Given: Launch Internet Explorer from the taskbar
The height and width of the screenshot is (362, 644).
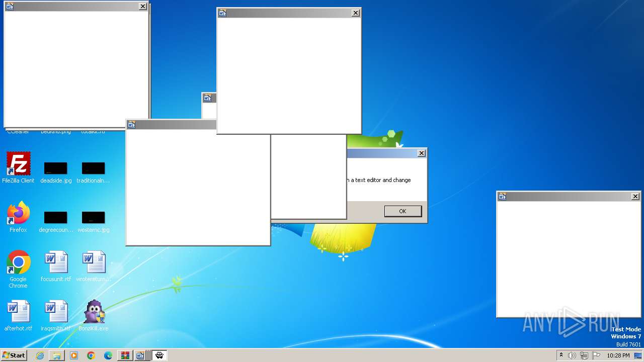Looking at the screenshot, I should (40, 355).
